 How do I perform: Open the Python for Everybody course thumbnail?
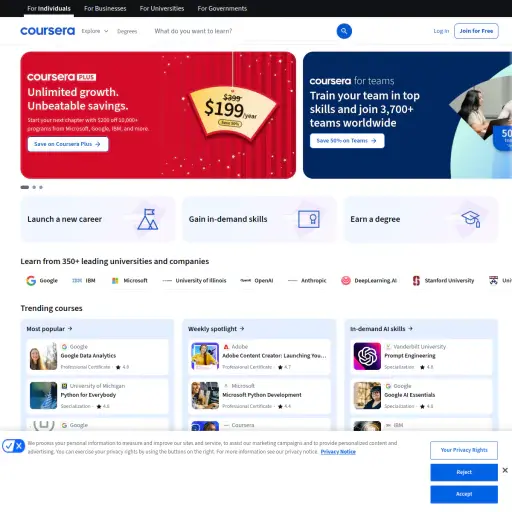[x=43, y=395]
